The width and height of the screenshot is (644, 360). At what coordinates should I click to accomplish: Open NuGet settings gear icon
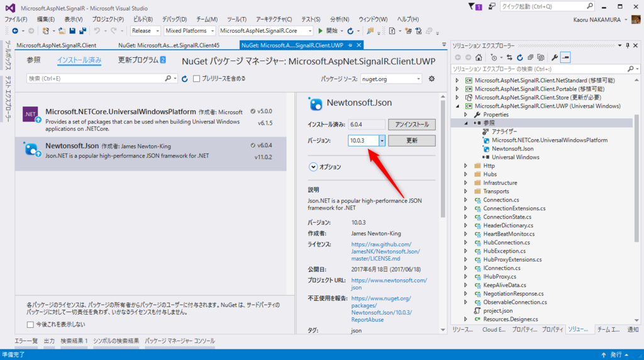[x=431, y=79]
